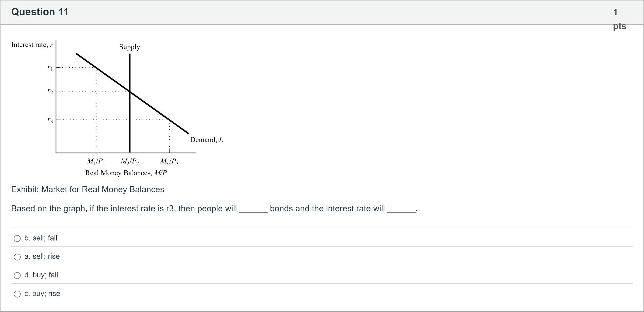The image size is (644, 312).
Task: Click the "Demand, L" curve label
Action: point(206,140)
